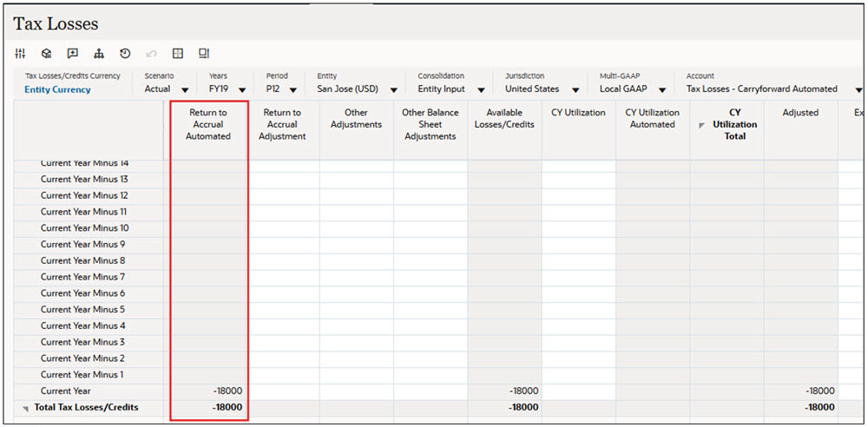
Task: Select the Total Tax Losses/Credits row label
Action: coord(86,407)
